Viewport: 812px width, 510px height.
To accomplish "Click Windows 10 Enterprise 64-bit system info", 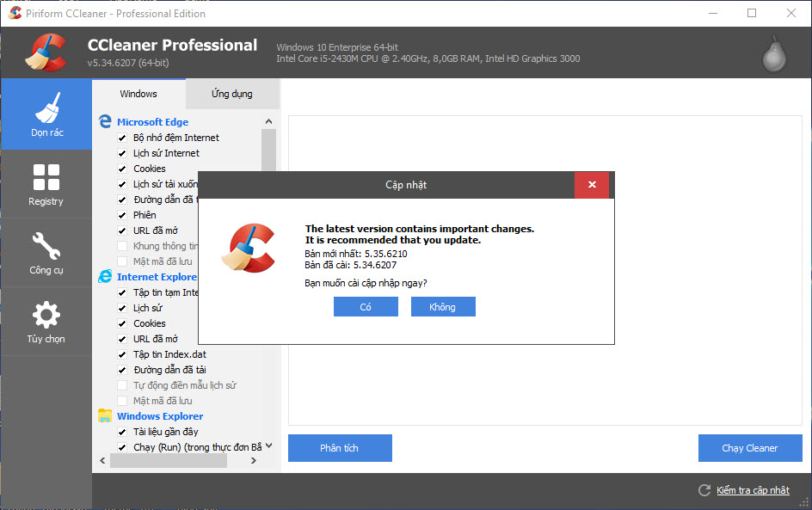I will 337,47.
